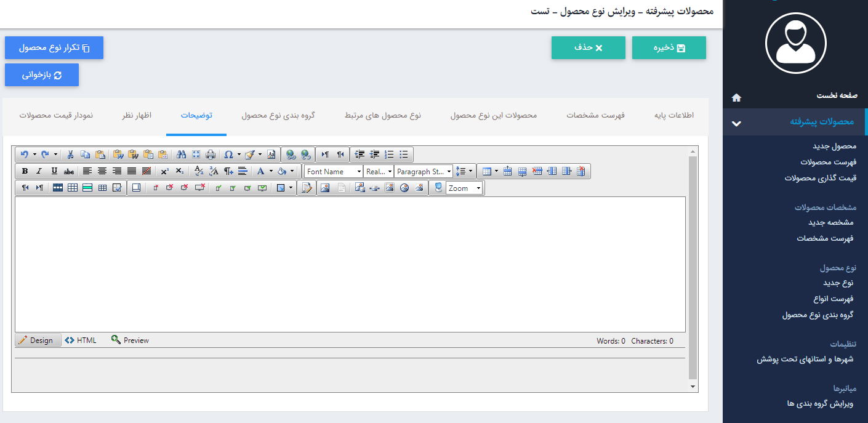Image resolution: width=868 pixels, height=423 pixels.
Task: Click inside the editor text area
Action: coord(350,264)
